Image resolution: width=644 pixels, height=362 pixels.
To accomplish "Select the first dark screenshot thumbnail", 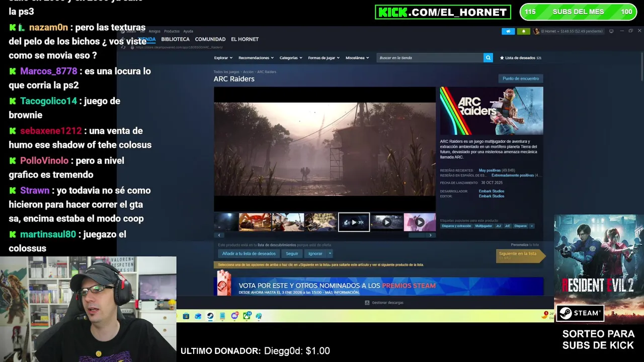I will point(225,222).
